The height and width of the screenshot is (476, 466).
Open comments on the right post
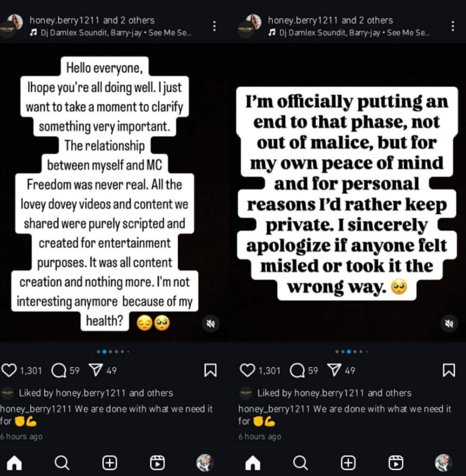(298, 370)
